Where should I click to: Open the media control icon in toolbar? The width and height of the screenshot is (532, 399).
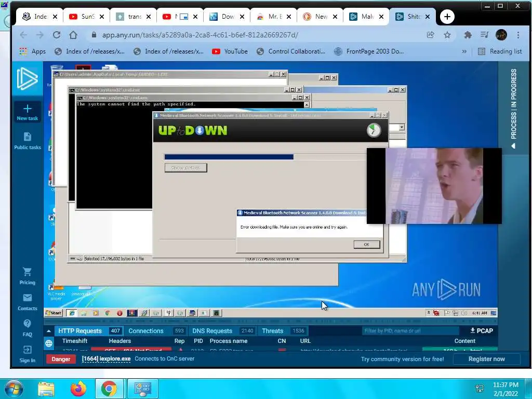tap(485, 35)
